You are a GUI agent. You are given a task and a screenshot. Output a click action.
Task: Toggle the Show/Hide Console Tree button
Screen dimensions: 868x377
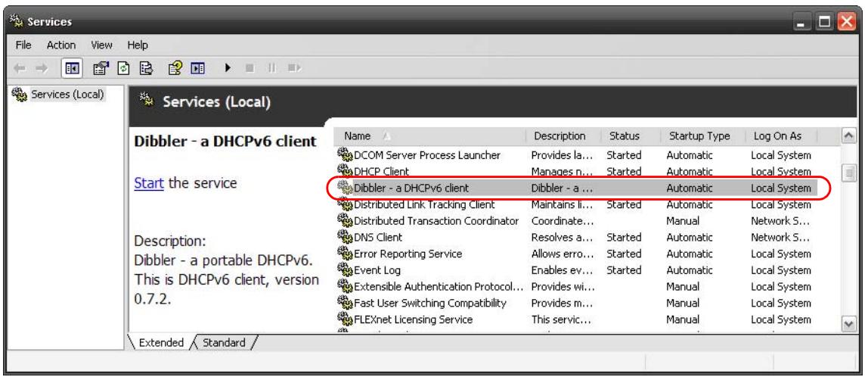click(73, 68)
